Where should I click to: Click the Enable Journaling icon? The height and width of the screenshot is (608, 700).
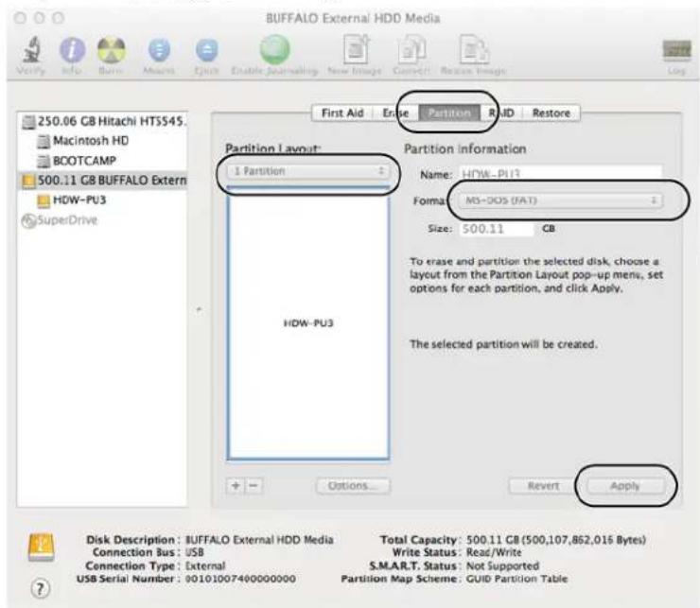tap(274, 49)
